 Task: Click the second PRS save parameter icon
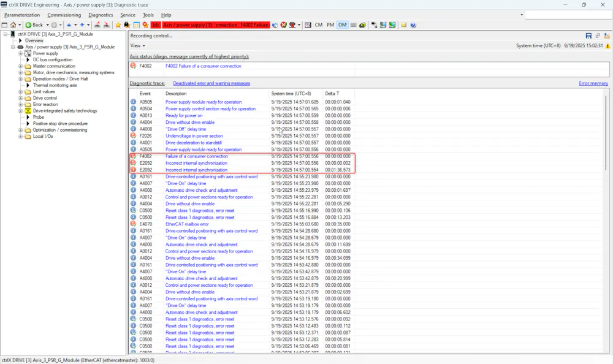tap(106, 25)
